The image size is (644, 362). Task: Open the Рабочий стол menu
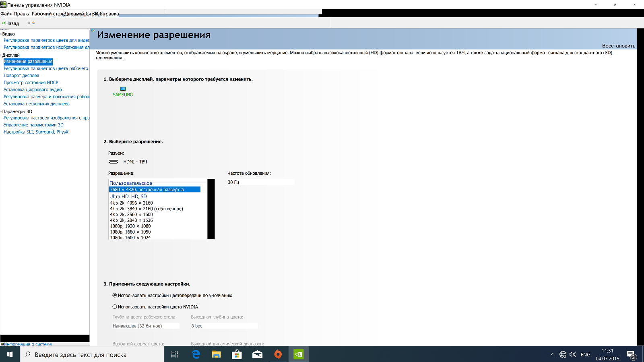(x=47, y=14)
